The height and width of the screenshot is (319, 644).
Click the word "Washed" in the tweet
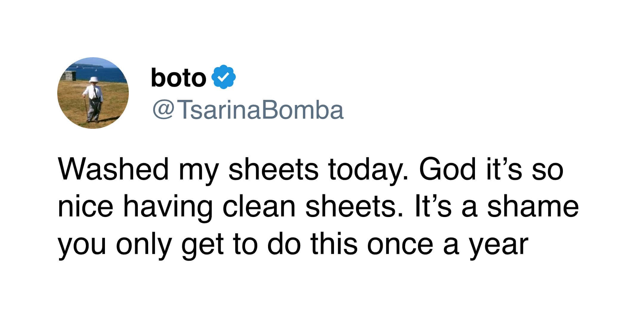(x=113, y=169)
